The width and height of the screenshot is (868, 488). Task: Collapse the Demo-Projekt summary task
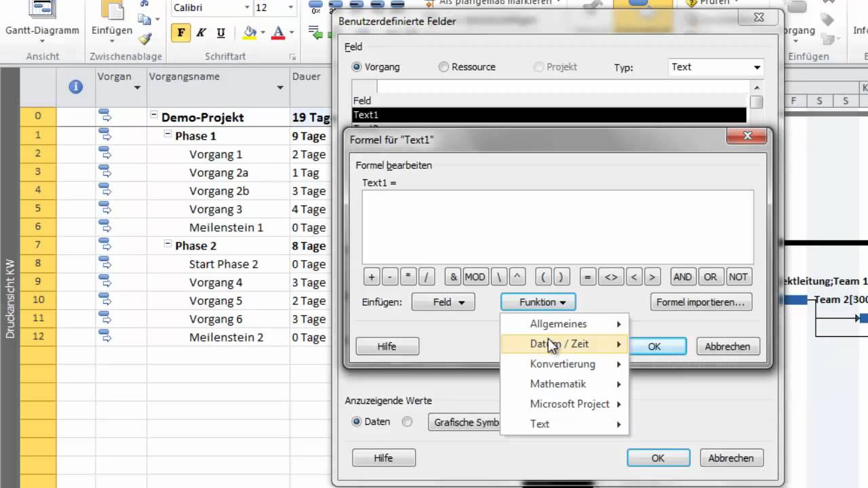tap(154, 116)
